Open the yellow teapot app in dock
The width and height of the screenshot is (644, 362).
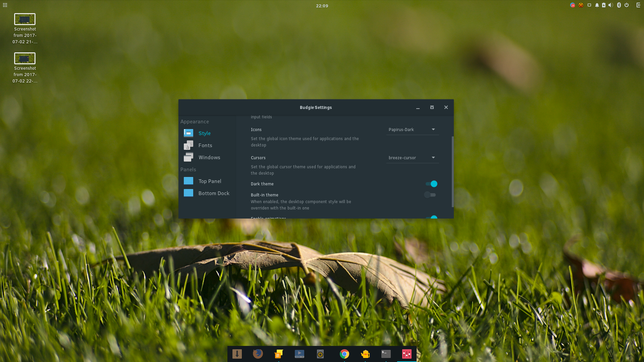(x=365, y=354)
